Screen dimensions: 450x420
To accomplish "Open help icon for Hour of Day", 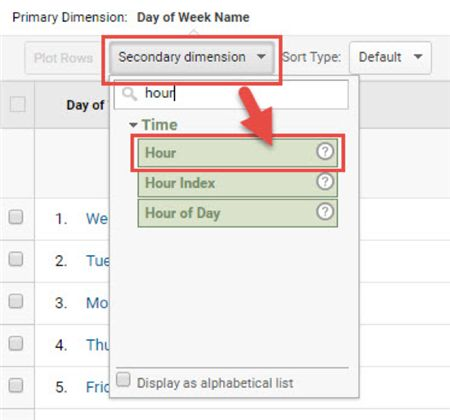I will tap(325, 212).
